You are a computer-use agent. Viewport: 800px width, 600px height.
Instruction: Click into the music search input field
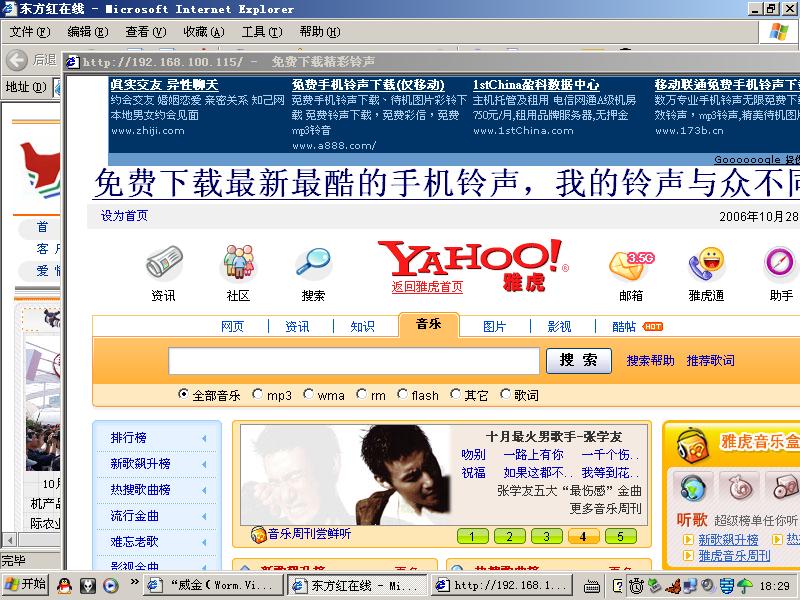click(354, 361)
